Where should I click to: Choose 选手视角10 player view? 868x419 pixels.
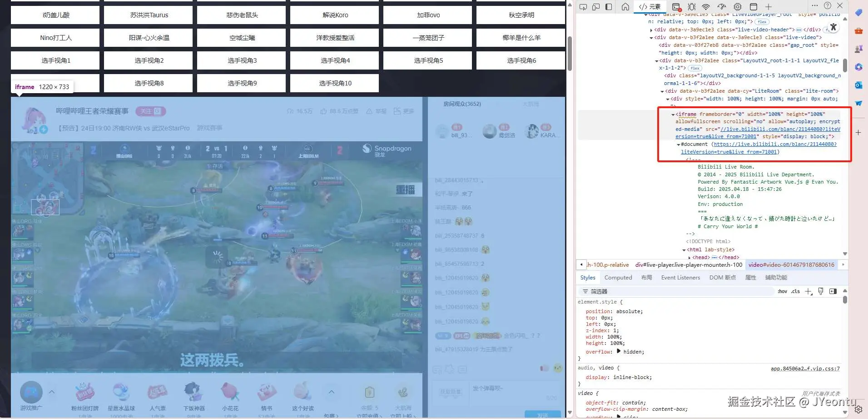335,83
